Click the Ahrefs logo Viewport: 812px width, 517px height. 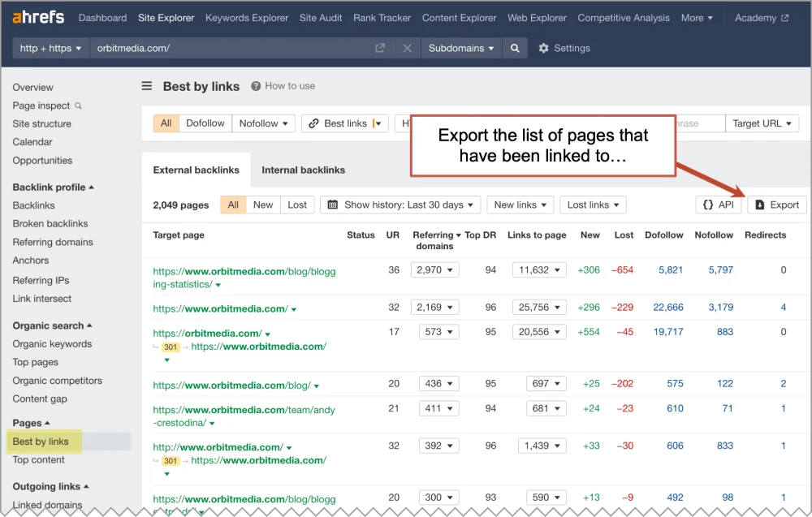(x=38, y=17)
